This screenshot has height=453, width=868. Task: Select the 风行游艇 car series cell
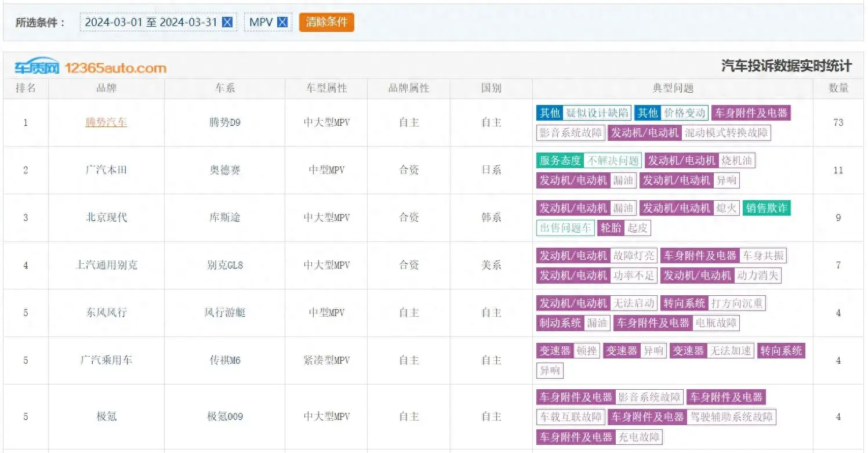[x=224, y=313]
